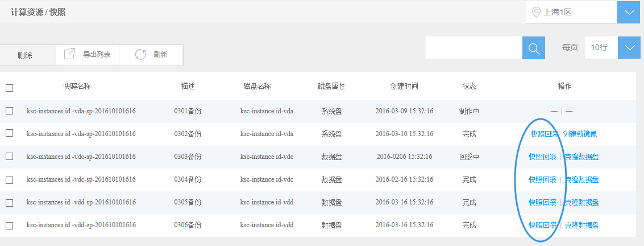Expand the 上海1区 region dropdown arrow
This screenshot has width=644, height=246.
coord(629,13)
